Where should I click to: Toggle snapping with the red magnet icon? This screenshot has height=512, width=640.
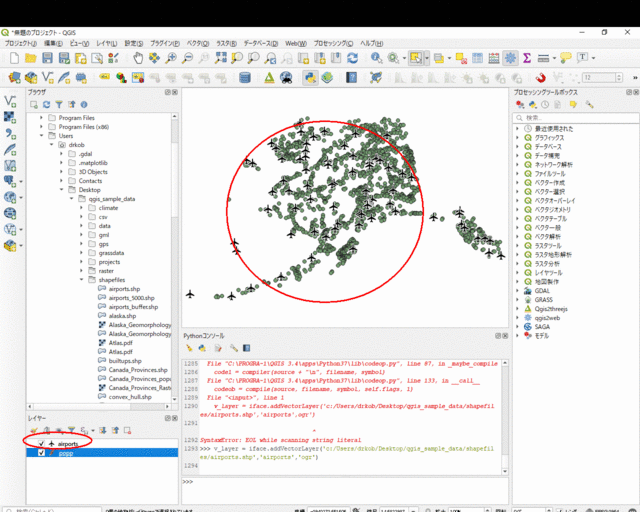540,78
